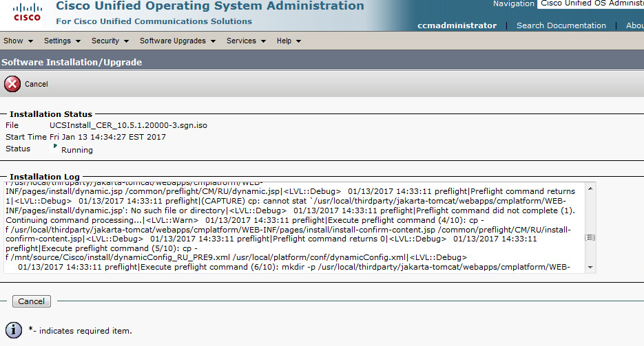
Task: Click installation log scrollbar up arrow
Action: click(590, 188)
